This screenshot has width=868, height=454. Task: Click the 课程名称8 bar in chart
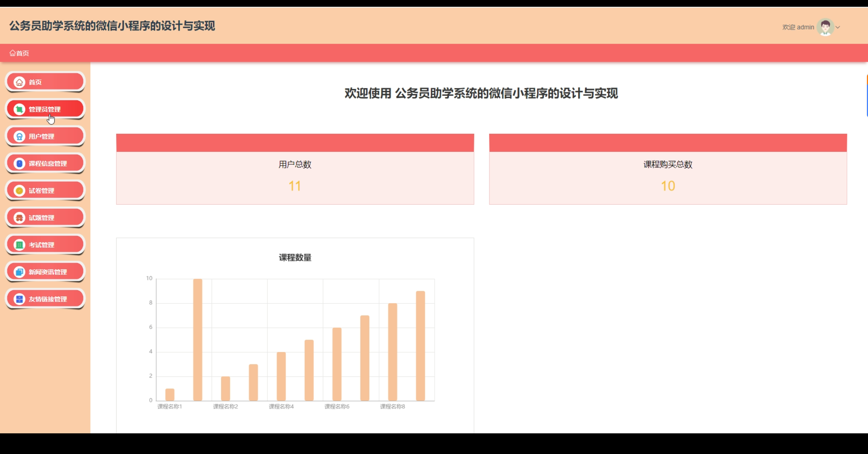[392, 352]
